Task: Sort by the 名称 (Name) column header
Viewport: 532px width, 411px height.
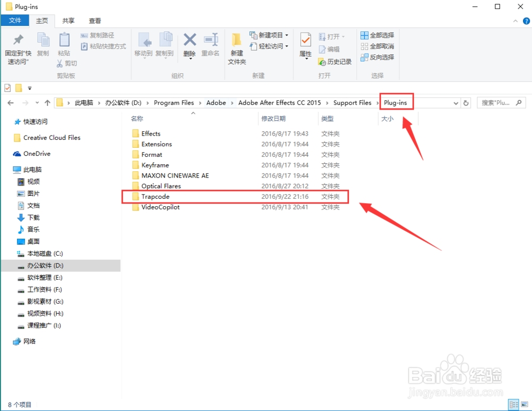Action: tap(137, 119)
